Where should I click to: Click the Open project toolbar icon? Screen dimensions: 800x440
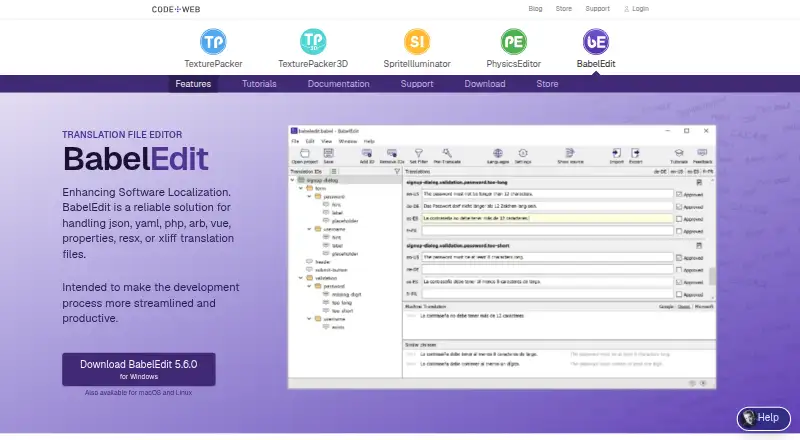point(305,153)
